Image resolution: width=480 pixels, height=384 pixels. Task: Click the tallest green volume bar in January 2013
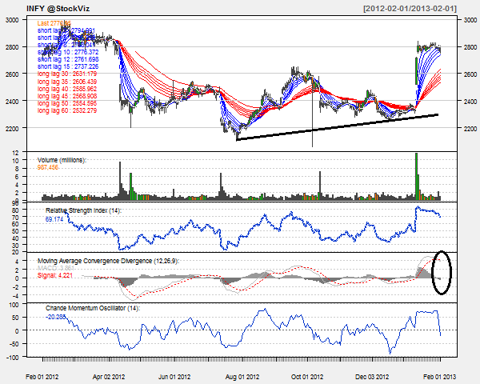(416, 176)
